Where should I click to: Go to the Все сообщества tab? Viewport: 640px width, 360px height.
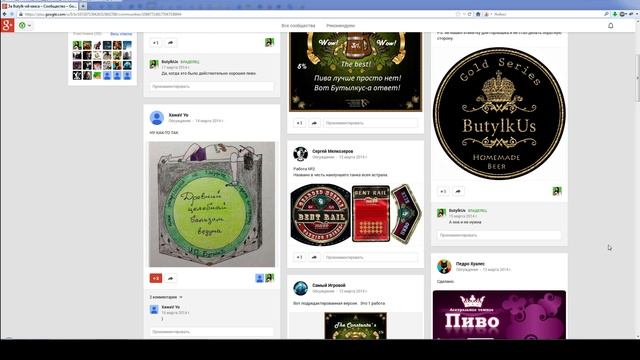(298, 26)
